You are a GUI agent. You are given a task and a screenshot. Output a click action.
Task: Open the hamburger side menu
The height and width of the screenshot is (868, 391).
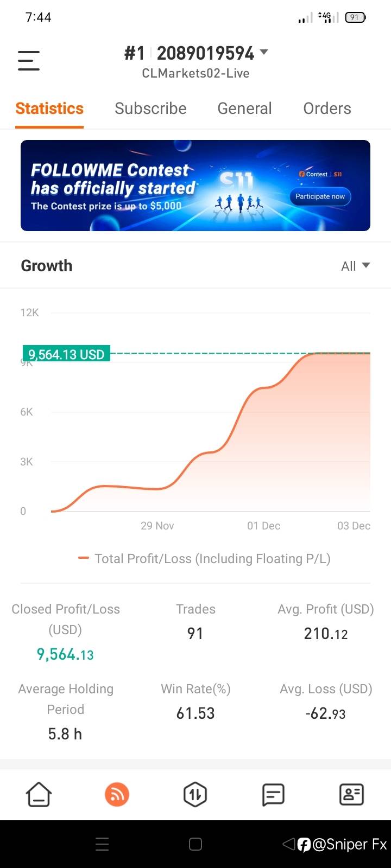click(x=29, y=60)
